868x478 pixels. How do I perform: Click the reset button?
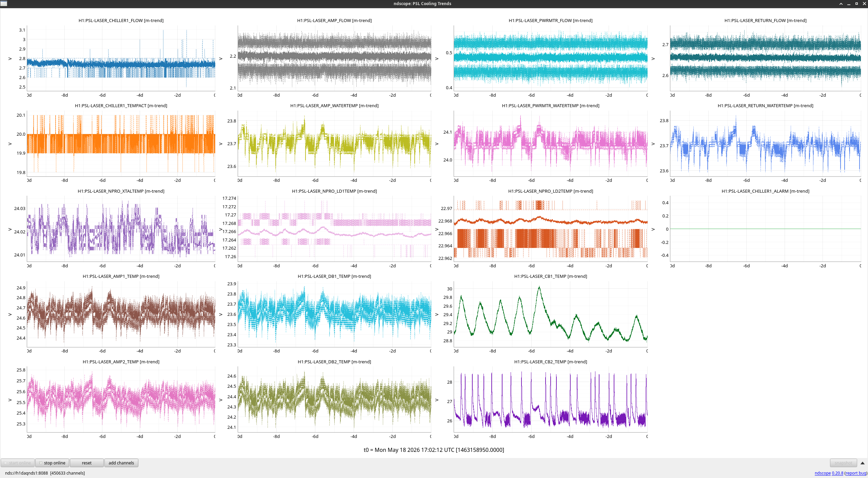(87, 463)
